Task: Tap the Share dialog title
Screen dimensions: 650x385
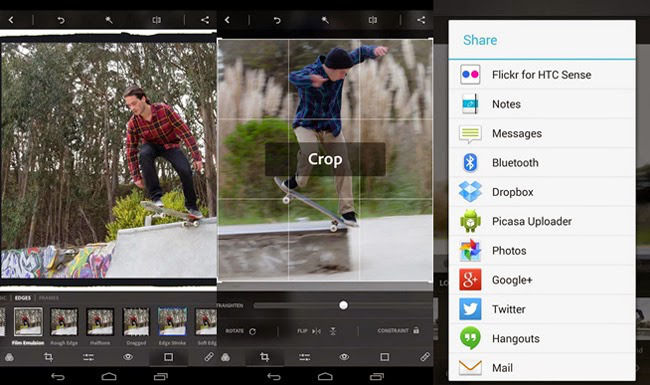Action: (480, 40)
